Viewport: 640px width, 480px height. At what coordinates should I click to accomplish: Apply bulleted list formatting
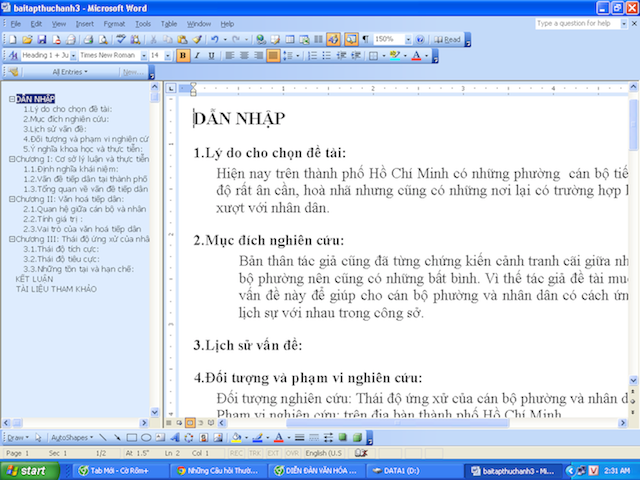click(x=327, y=56)
